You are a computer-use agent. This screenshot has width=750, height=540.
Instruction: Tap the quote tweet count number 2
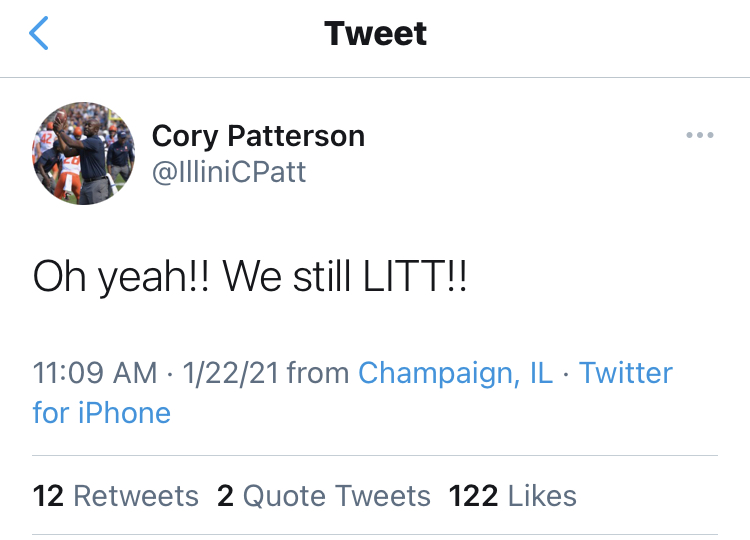[225, 495]
